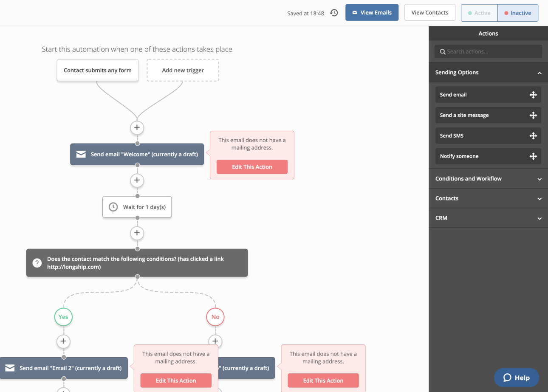
Task: Open the Send email Welcome step
Action: coord(137,155)
